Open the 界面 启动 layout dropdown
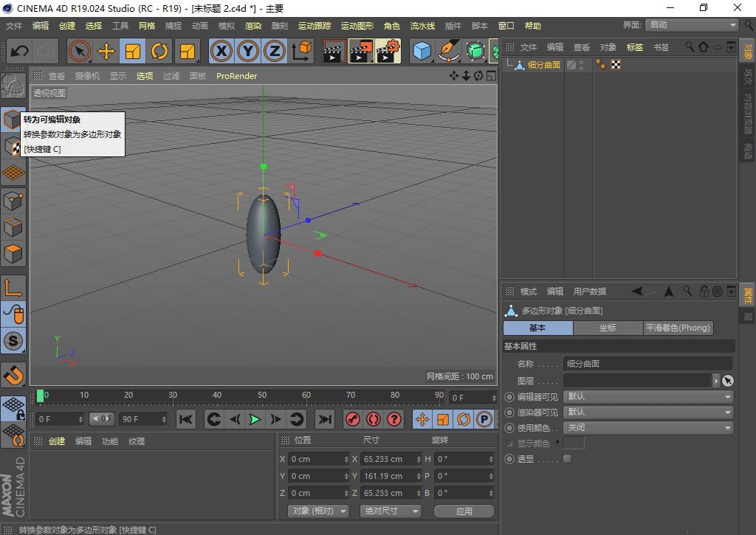 [x=692, y=25]
